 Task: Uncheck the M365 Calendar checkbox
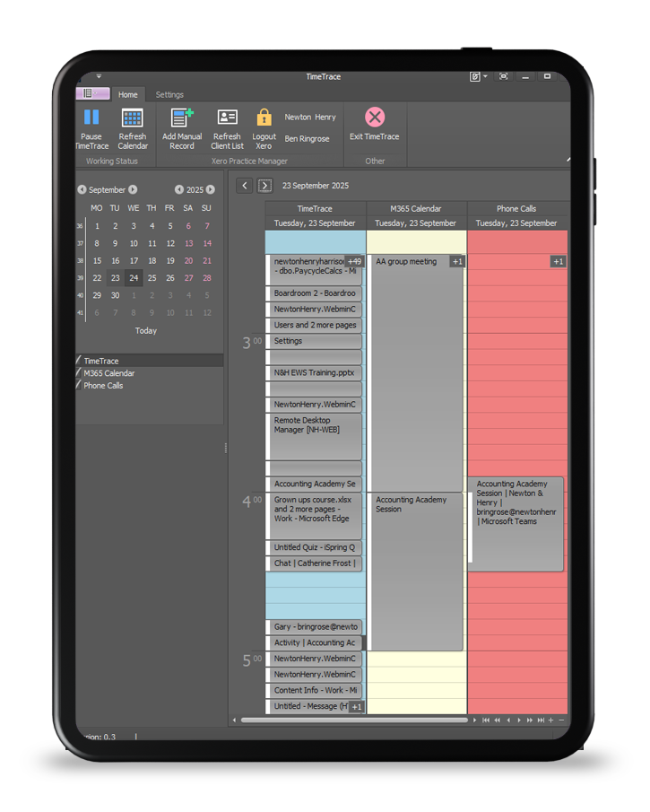[80, 373]
